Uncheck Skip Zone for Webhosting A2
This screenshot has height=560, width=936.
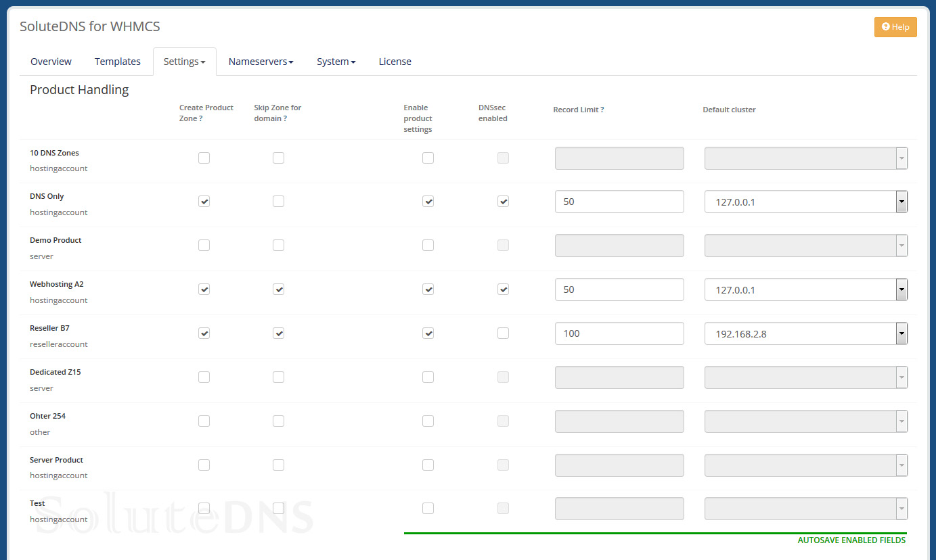coord(278,289)
